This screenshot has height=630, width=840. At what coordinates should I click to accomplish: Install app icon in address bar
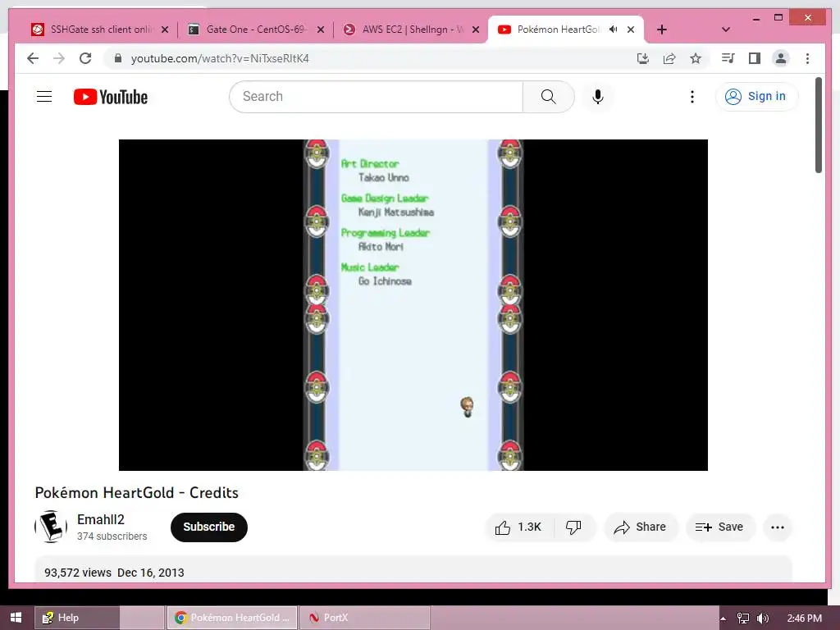coord(643,58)
